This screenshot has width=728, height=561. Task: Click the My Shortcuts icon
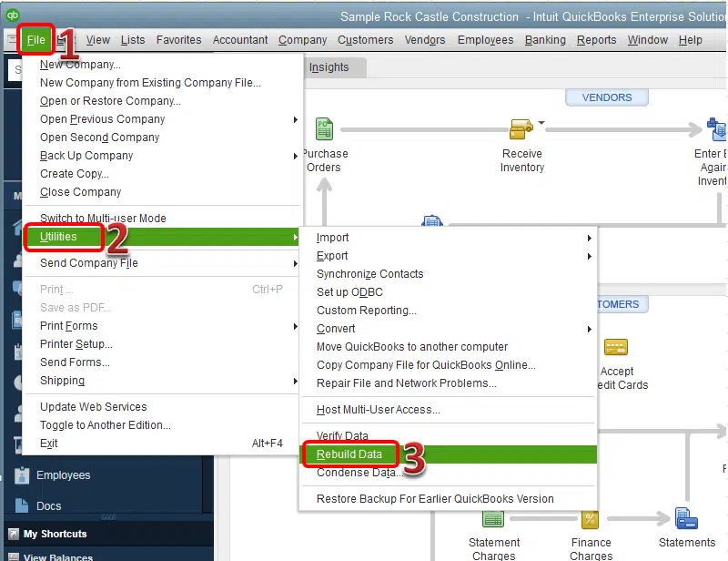pos(14,534)
